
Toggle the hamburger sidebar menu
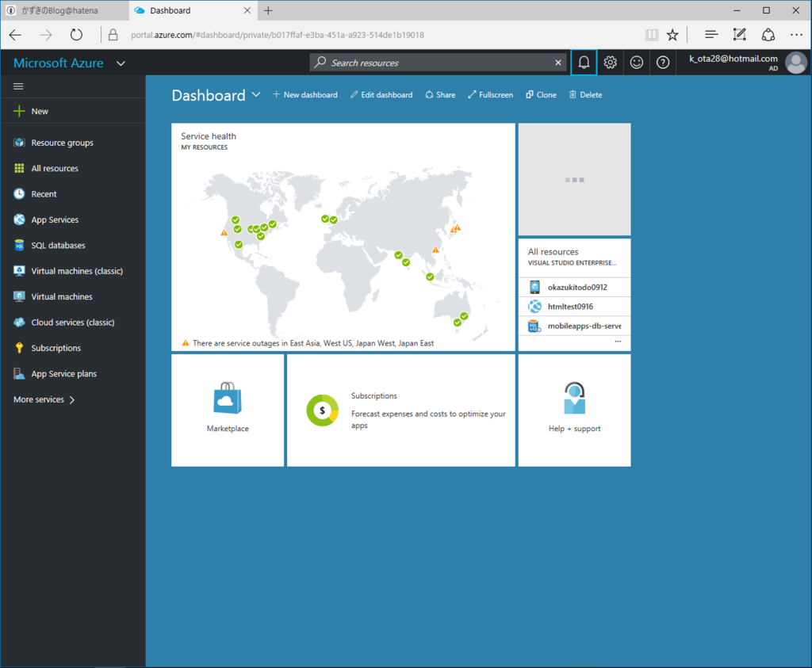18,86
